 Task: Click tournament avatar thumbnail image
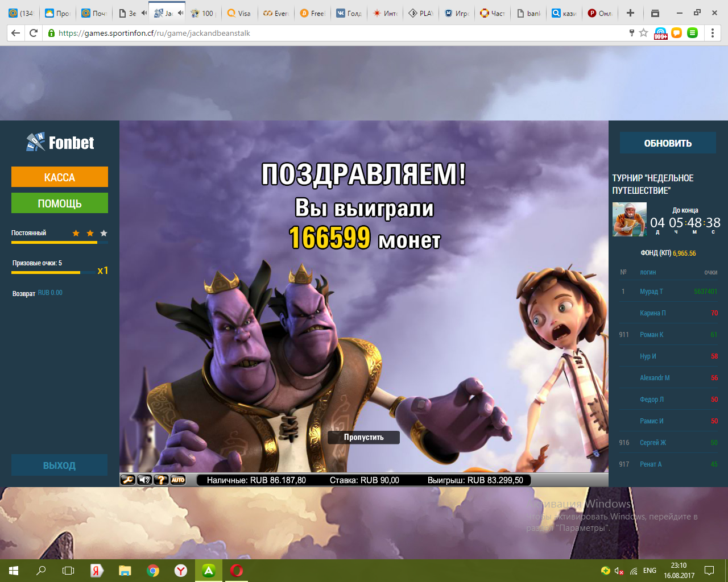click(630, 219)
